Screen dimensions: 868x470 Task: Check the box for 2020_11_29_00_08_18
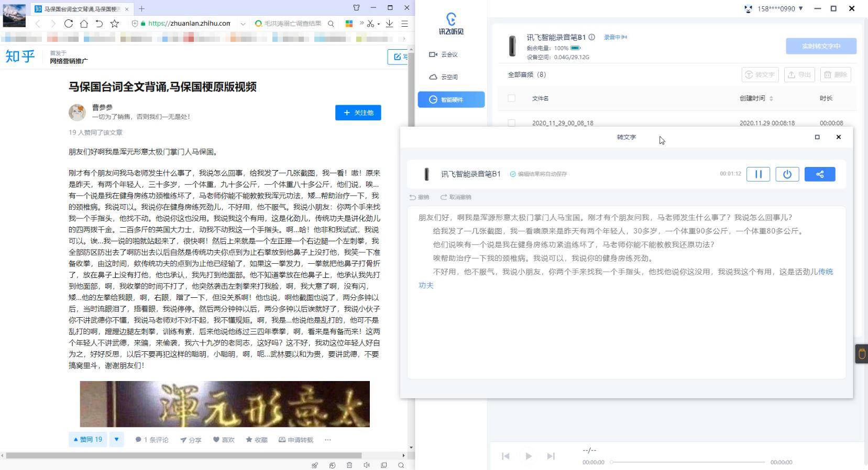tap(512, 123)
